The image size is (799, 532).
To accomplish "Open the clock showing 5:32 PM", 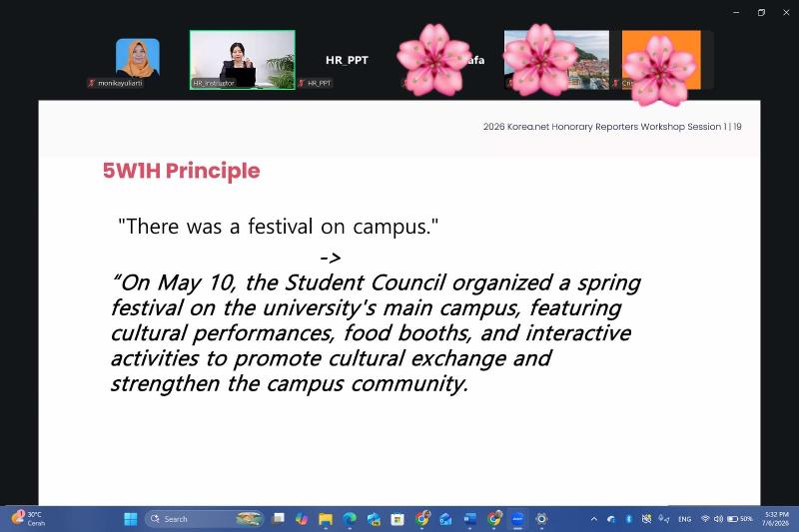I will pyautogui.click(x=776, y=519).
